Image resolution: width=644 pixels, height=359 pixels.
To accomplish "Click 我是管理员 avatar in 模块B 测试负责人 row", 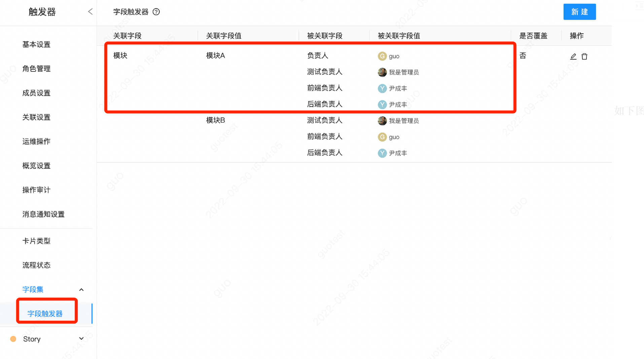I will coord(382,121).
